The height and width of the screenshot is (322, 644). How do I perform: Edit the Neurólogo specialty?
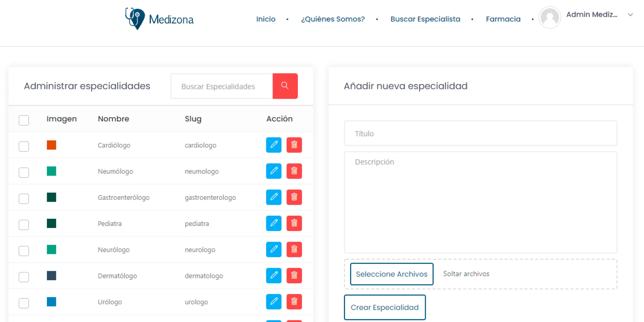tap(274, 249)
